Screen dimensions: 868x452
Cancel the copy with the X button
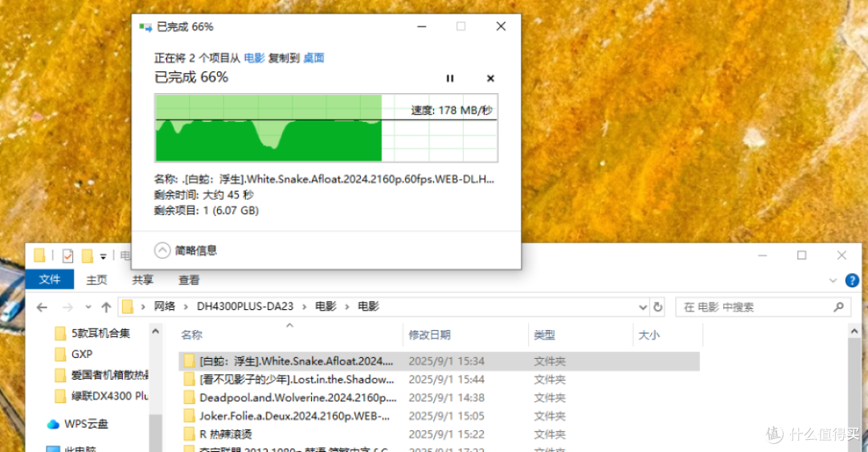[490, 79]
